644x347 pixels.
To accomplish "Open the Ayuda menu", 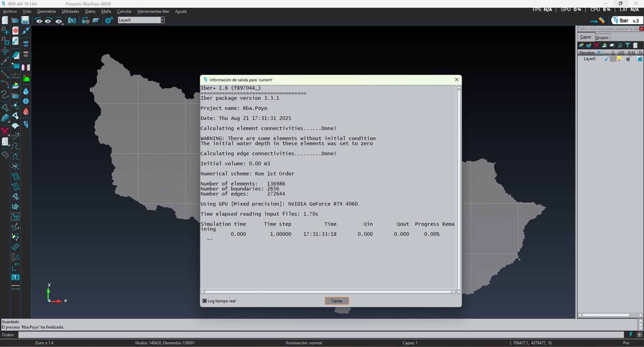I will pyautogui.click(x=181, y=11).
